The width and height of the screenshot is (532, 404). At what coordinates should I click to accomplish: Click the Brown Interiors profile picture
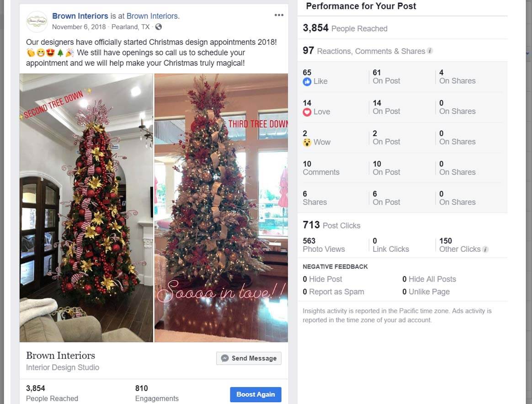coord(37,21)
